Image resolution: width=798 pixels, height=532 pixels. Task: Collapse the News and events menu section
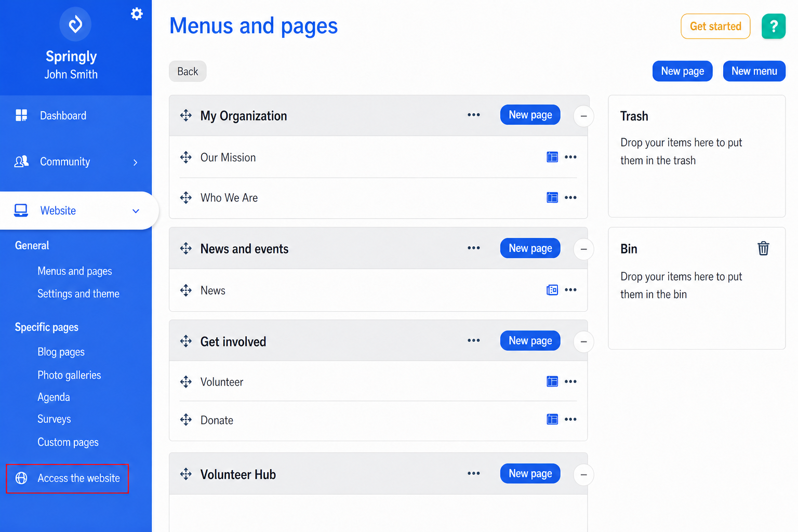click(583, 249)
